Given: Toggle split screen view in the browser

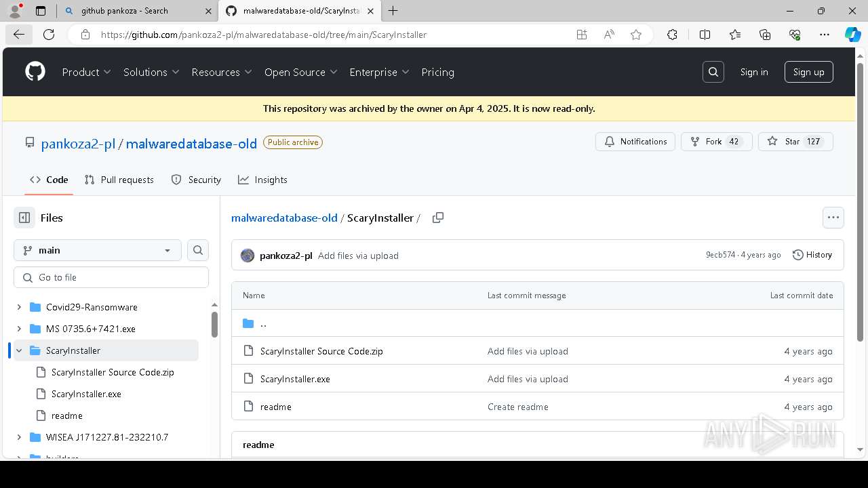Looking at the screenshot, I should click(x=705, y=35).
